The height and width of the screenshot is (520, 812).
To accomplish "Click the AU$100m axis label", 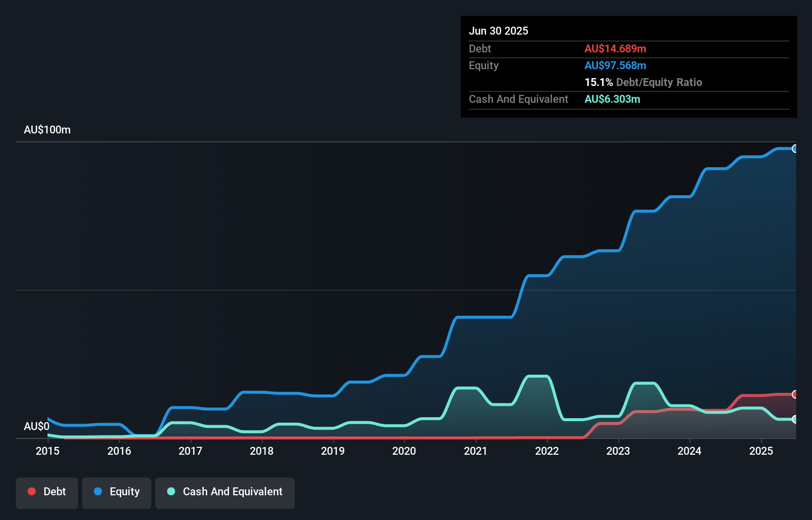I will pos(47,130).
